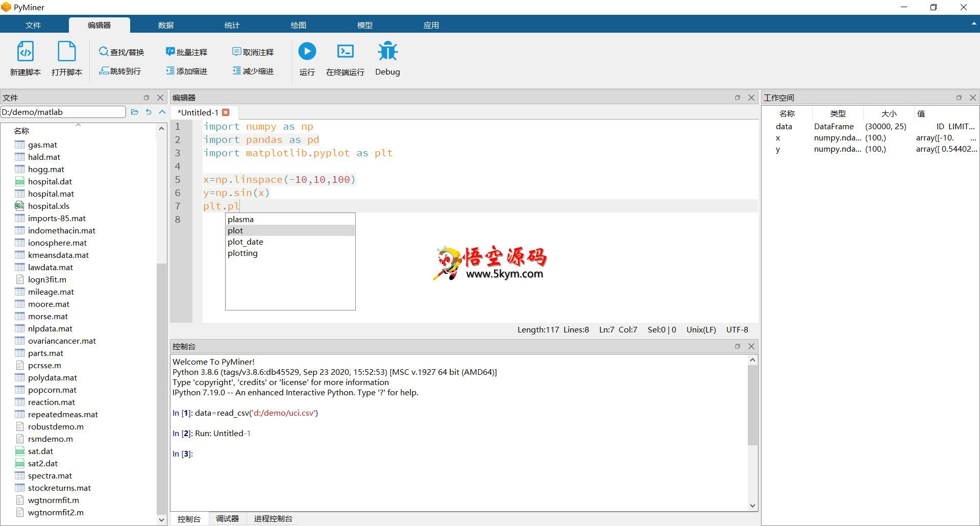The height and width of the screenshot is (526, 980).
Task: Select the 控制台 bottom tab
Action: point(189,518)
